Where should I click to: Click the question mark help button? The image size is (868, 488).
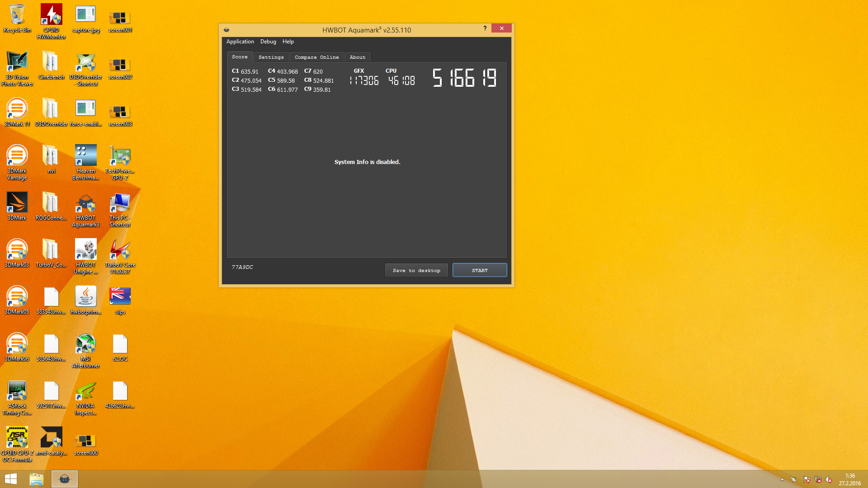coord(485,28)
